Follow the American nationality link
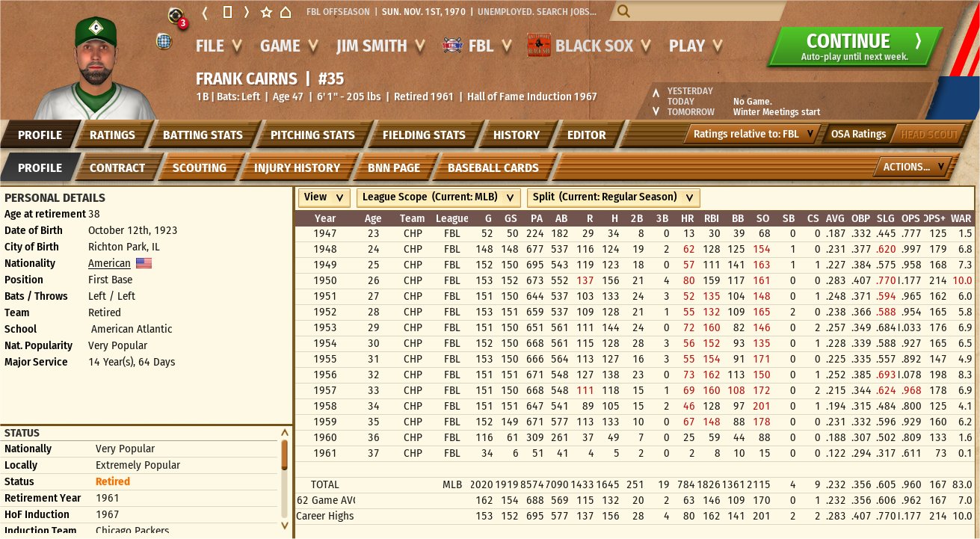This screenshot has height=539, width=980. (x=109, y=263)
